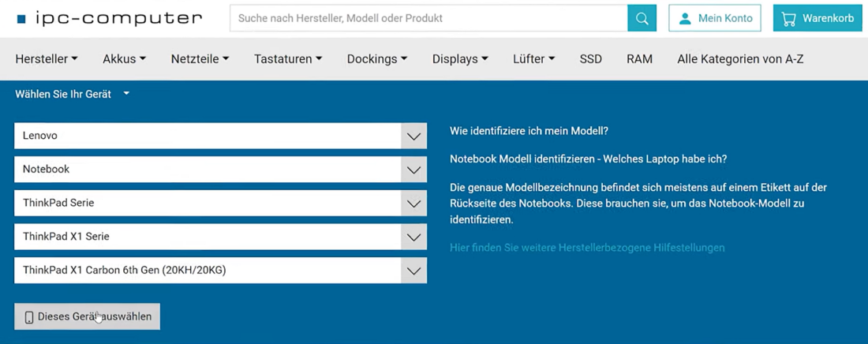Expand the Netzteile menu
Image resolution: width=868 pixels, height=344 pixels.
[x=200, y=58]
